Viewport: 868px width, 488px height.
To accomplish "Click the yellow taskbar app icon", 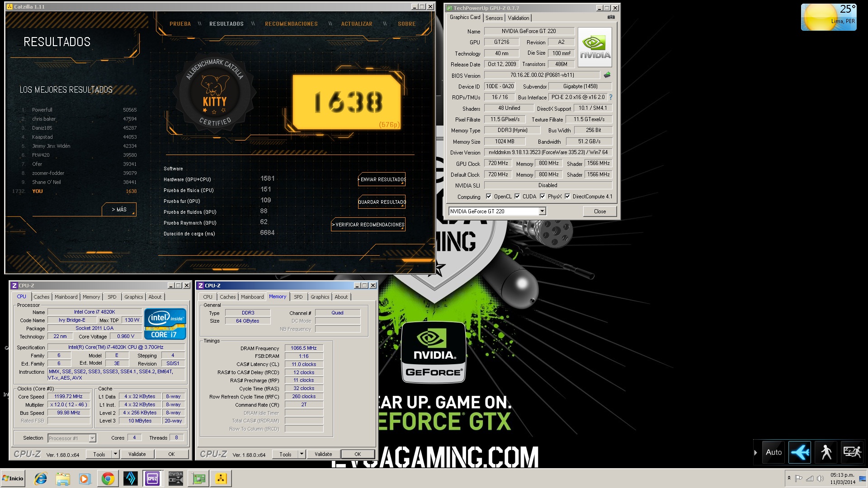I will click(x=221, y=479).
